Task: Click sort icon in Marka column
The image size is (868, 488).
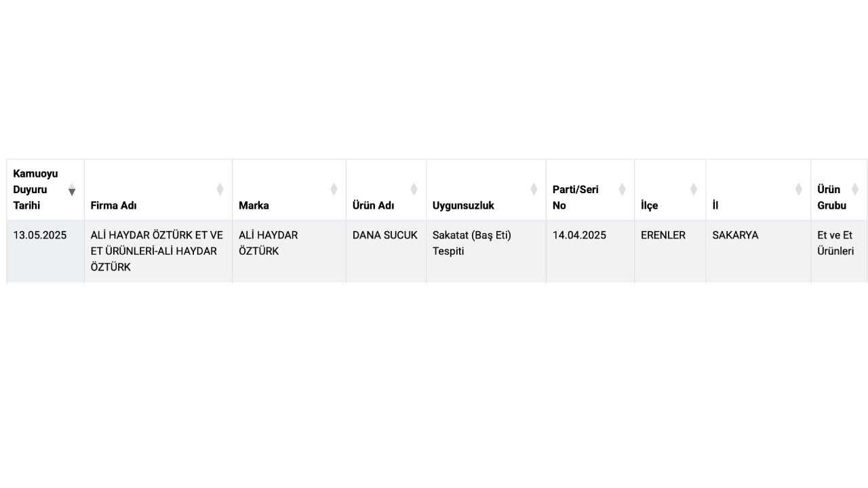Action: 334,190
